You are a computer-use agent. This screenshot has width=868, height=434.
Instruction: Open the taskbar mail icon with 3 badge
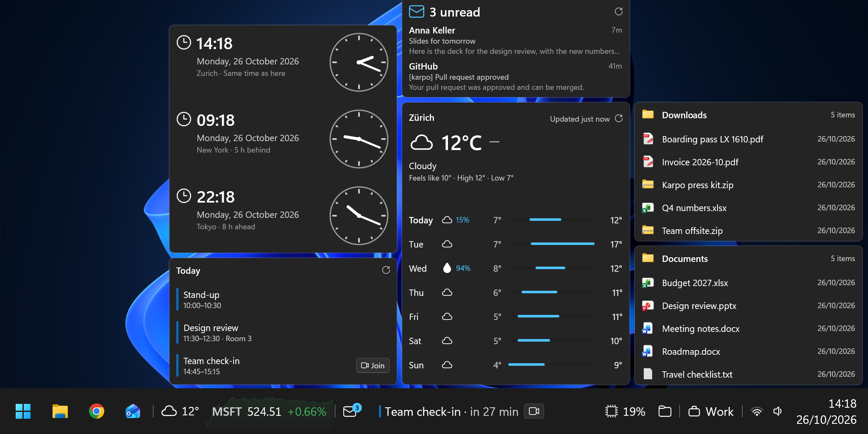(x=351, y=410)
